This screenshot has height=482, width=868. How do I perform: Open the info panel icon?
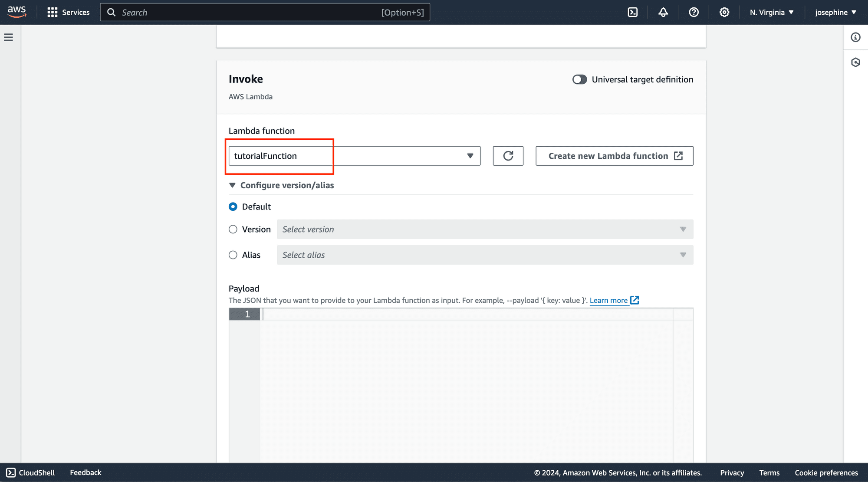[x=855, y=37]
